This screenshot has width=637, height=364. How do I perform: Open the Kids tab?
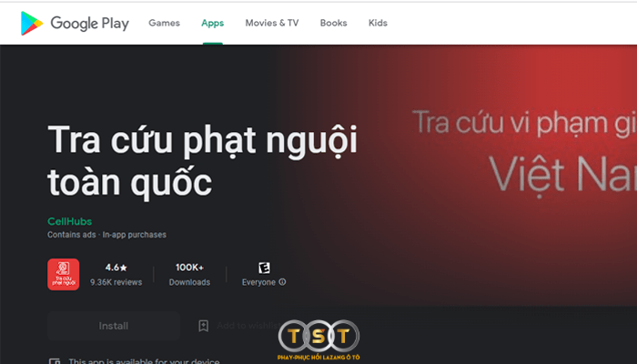tap(378, 23)
